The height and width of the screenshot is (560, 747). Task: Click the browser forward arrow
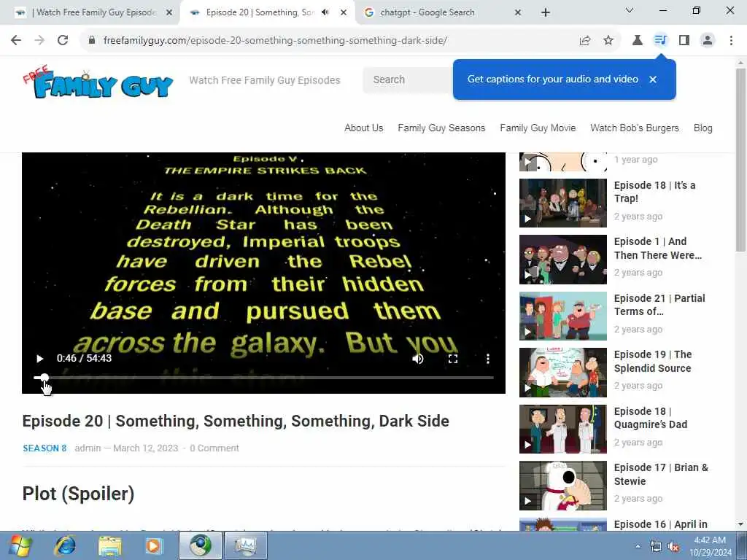point(39,41)
